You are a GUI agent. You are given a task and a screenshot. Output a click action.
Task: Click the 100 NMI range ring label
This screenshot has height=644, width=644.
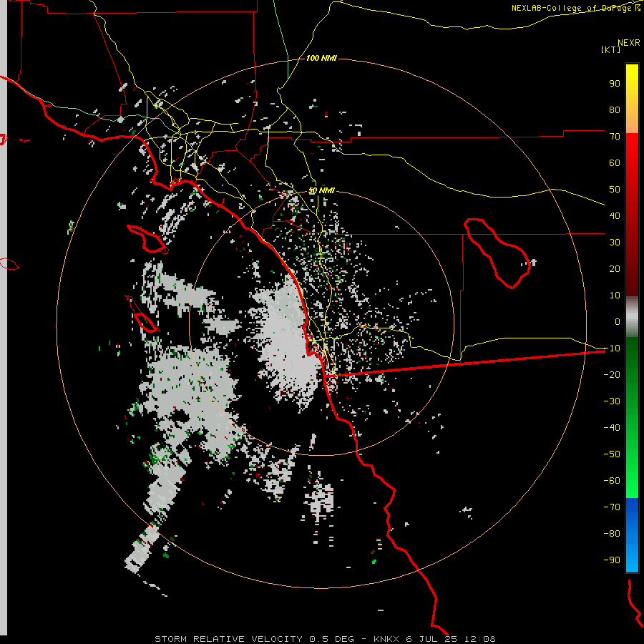(321, 58)
